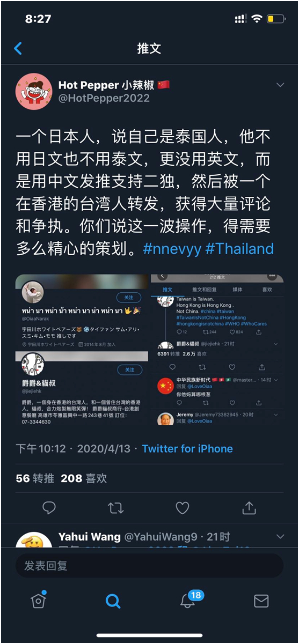Like the tweet with the heart icon
This screenshot has height=644, width=299.
pos(183,507)
